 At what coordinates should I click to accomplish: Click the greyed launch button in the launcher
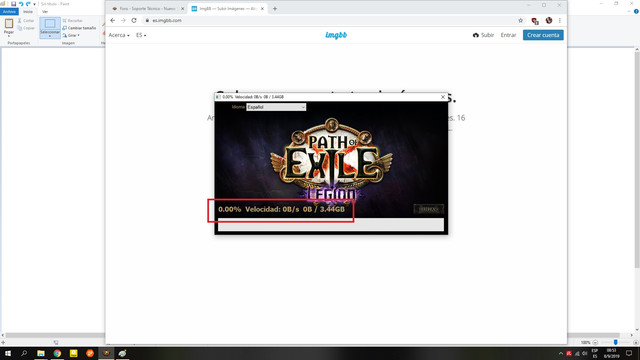click(x=428, y=209)
